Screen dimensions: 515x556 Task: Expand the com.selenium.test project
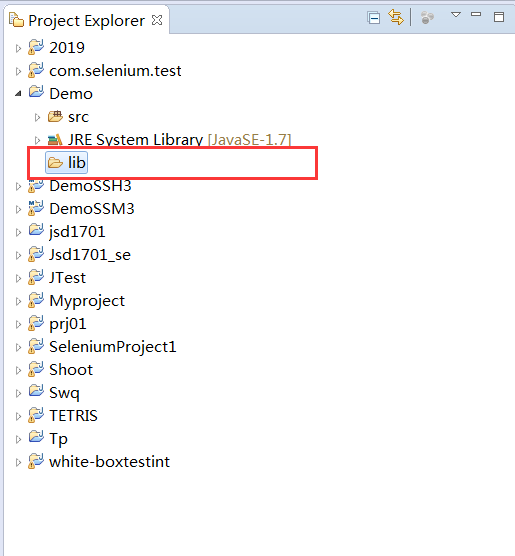pyautogui.click(x=18, y=71)
